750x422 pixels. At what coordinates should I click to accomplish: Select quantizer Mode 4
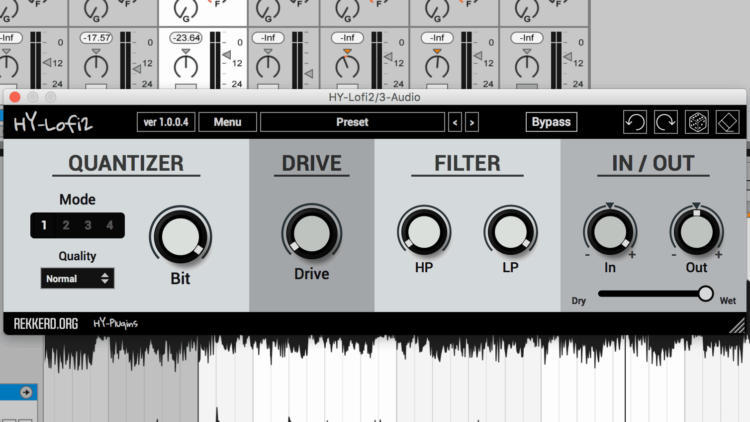coord(110,225)
